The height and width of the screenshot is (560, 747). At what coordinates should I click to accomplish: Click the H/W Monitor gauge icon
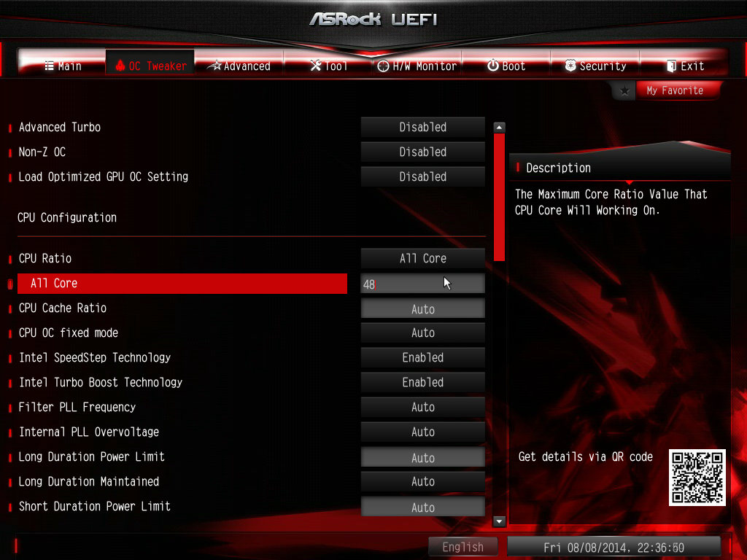tap(383, 66)
